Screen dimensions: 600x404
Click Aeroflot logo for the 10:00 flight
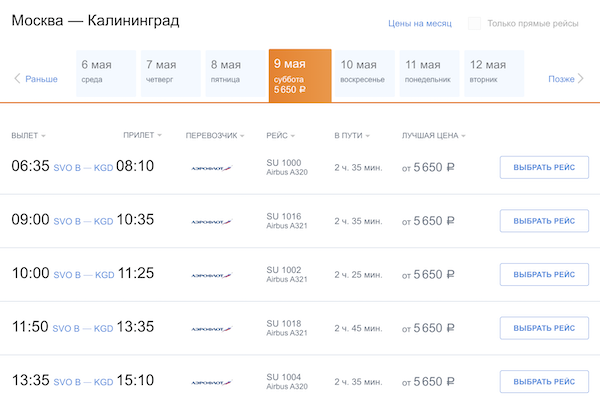[211, 274]
